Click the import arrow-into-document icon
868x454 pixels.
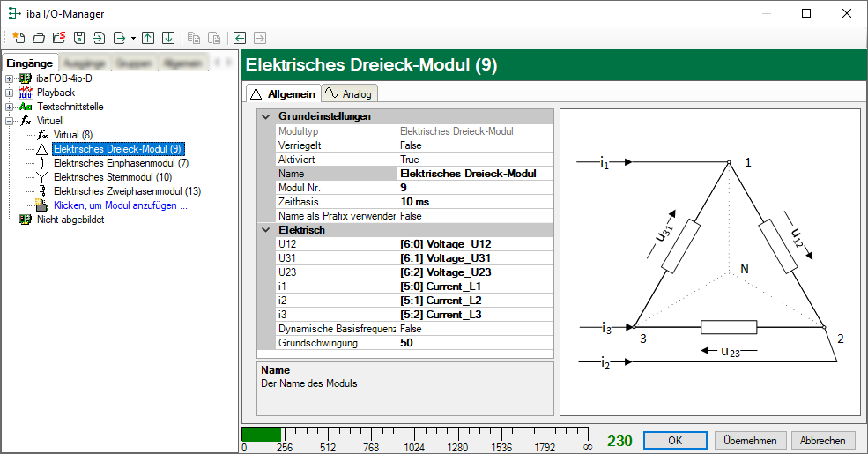(x=99, y=38)
